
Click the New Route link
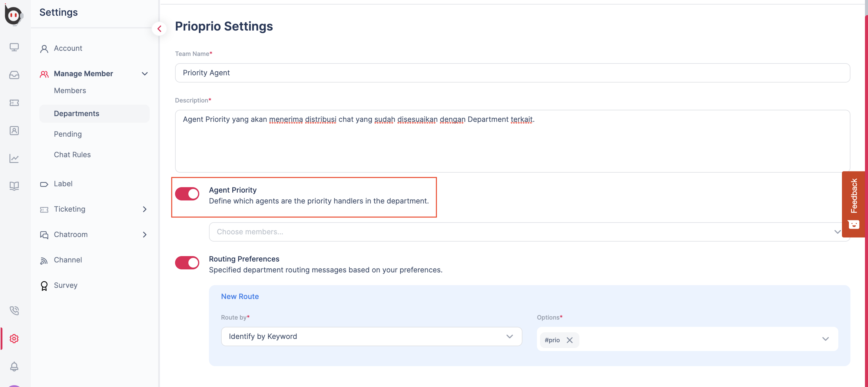pyautogui.click(x=240, y=297)
